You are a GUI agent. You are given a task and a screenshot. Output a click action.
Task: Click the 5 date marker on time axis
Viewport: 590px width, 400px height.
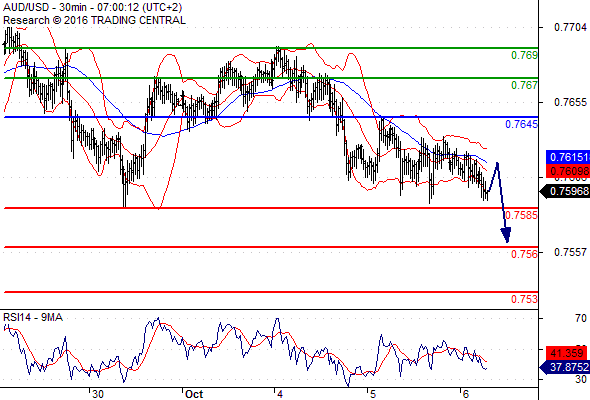point(373,394)
